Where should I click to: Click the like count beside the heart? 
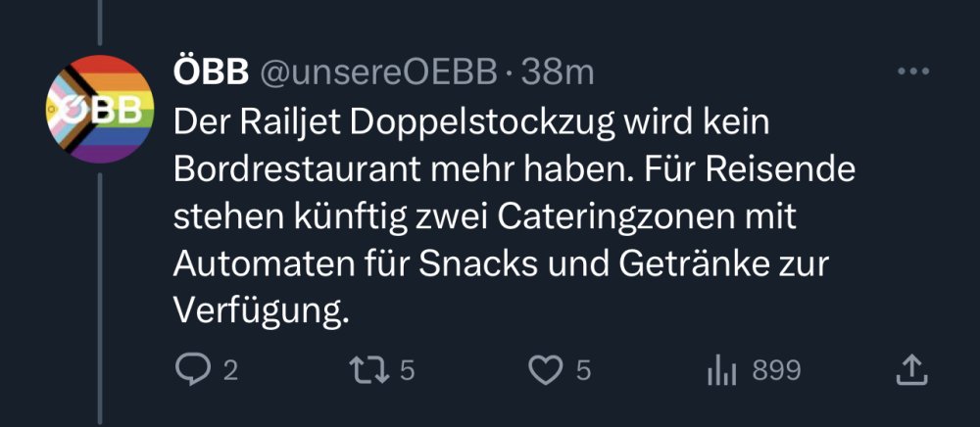[x=583, y=371]
